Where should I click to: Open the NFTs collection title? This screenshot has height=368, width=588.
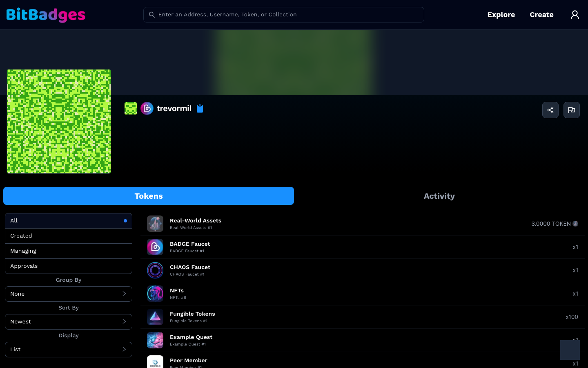pos(177,290)
